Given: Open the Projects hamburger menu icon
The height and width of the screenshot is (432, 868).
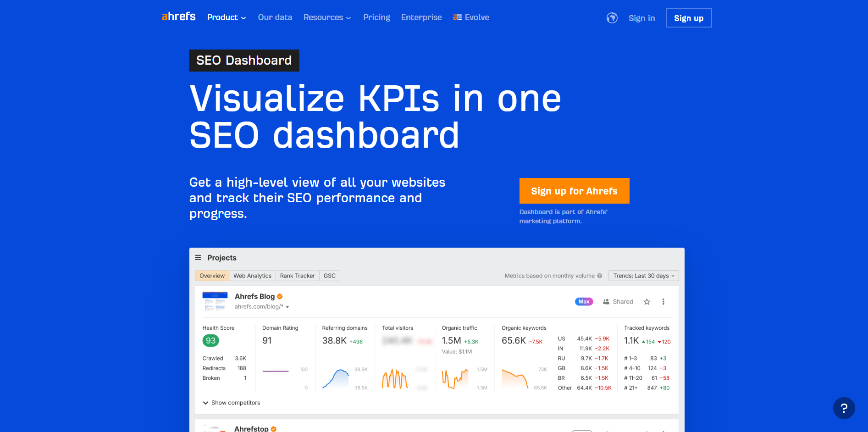Looking at the screenshot, I should (x=198, y=258).
